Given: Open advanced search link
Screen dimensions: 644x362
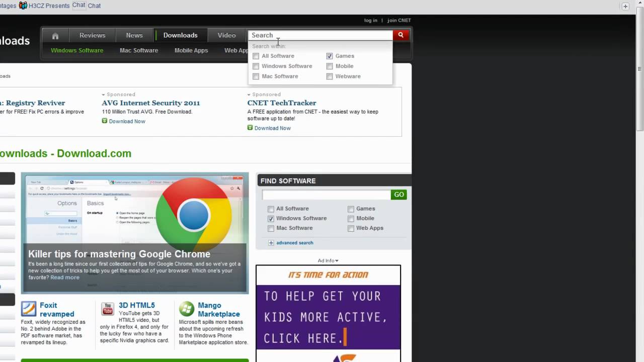Looking at the screenshot, I should (295, 243).
